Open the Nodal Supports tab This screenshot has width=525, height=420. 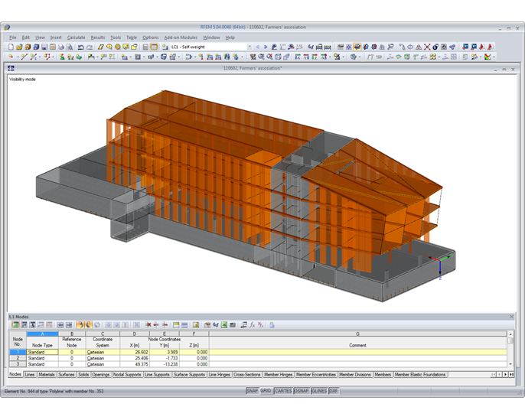[x=127, y=375]
